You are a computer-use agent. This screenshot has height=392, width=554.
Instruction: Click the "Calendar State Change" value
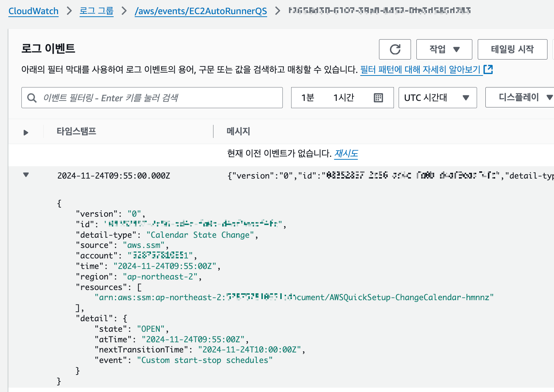coord(200,235)
